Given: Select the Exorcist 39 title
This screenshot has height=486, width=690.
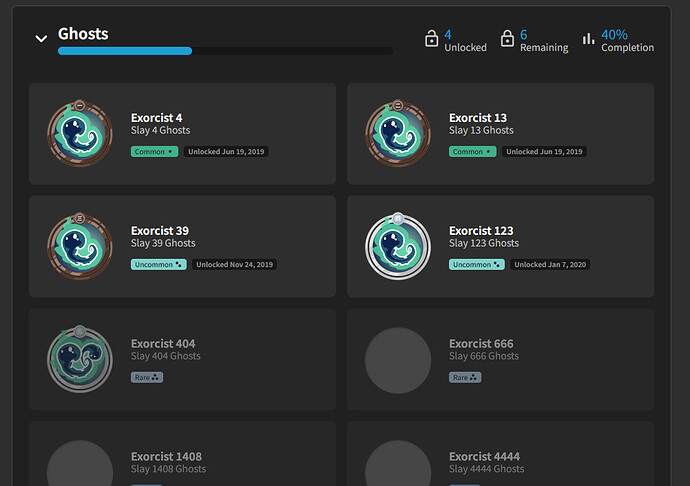Looking at the screenshot, I should (160, 231).
